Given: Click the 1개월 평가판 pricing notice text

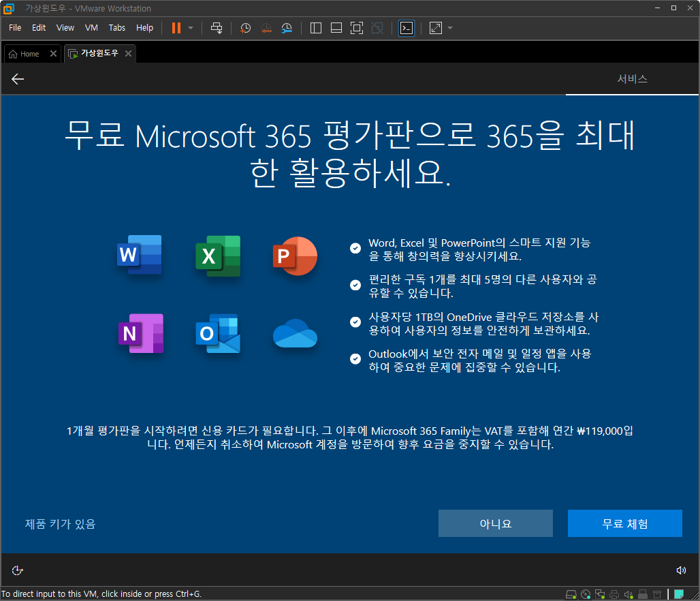Looking at the screenshot, I should click(349, 437).
